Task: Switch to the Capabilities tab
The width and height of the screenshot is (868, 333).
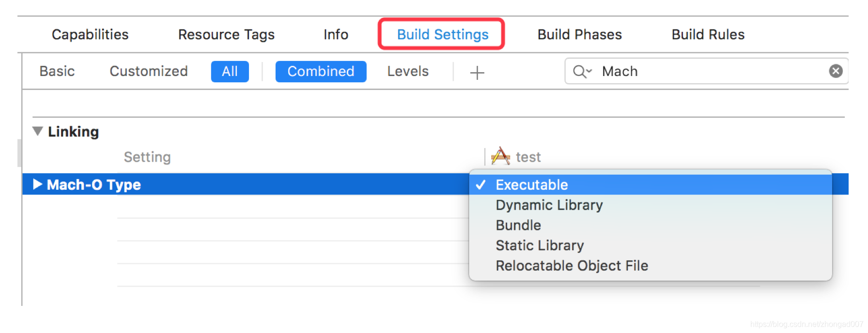Action: pos(90,34)
